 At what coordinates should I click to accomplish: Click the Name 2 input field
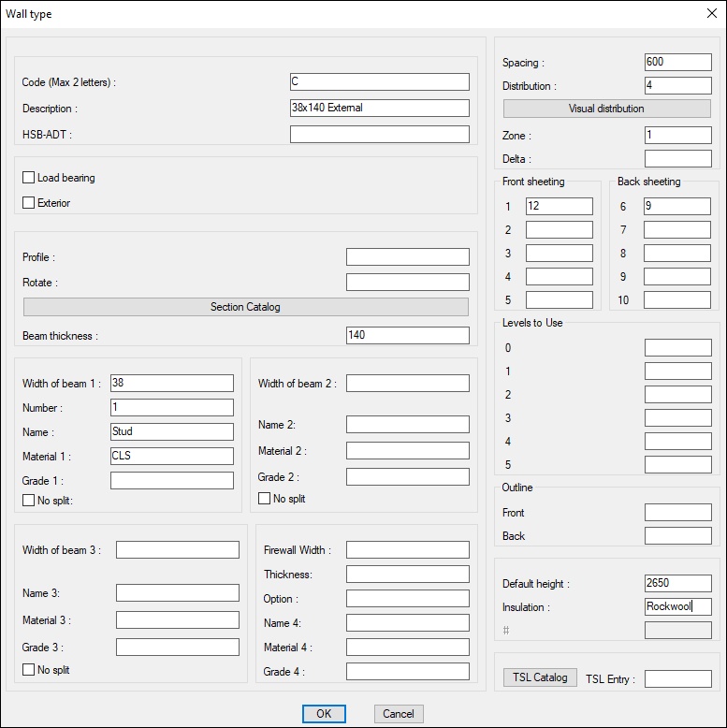point(408,424)
